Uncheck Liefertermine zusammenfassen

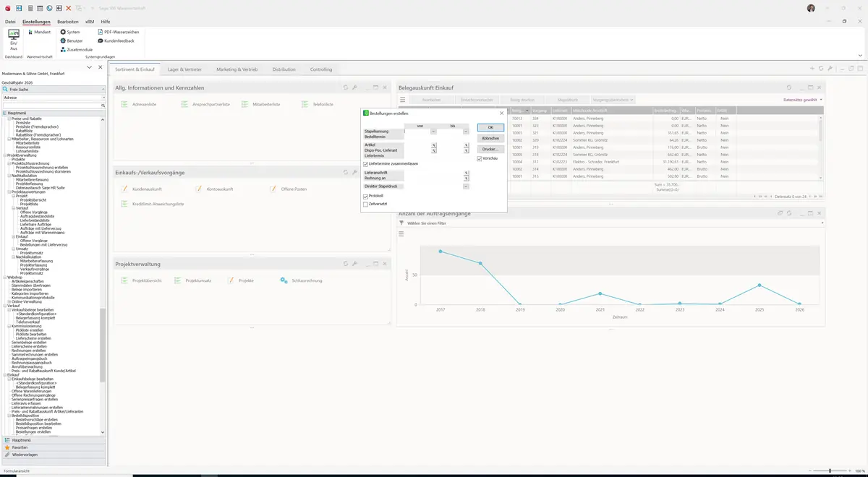click(366, 164)
